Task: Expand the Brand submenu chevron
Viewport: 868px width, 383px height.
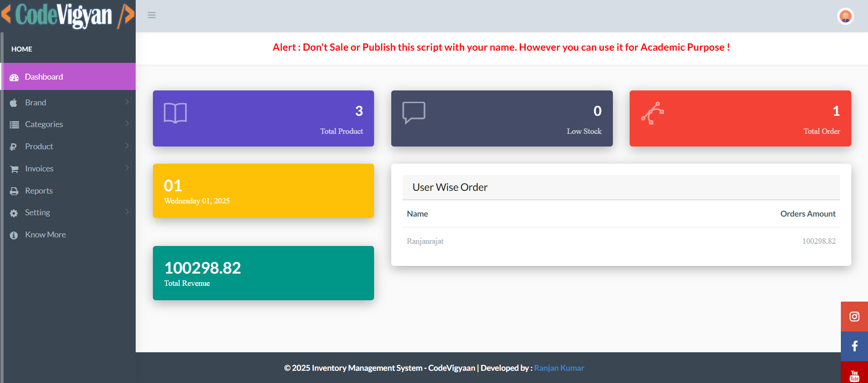Action: (127, 102)
